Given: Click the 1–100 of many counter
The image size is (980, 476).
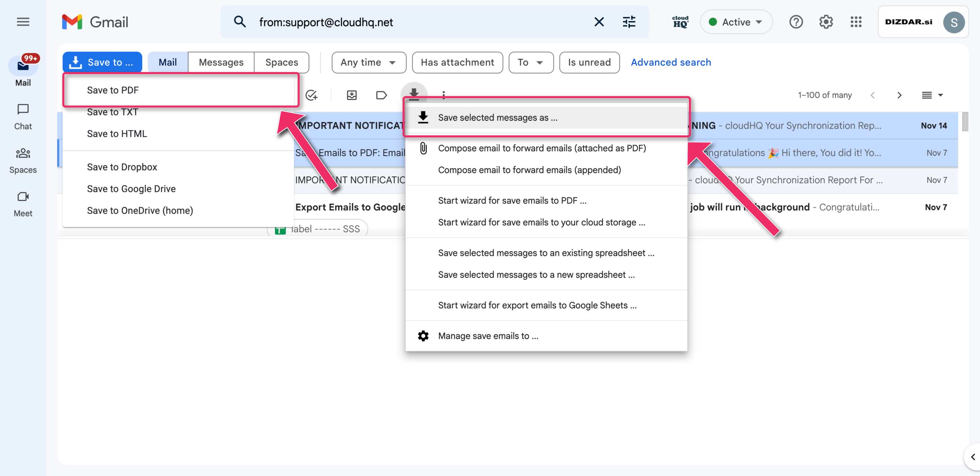Looking at the screenshot, I should (x=824, y=95).
